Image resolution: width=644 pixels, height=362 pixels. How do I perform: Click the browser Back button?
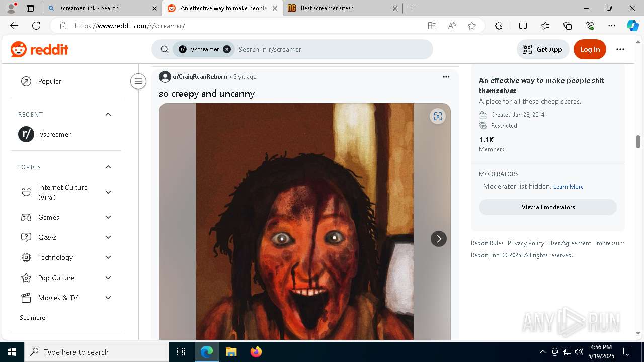pyautogui.click(x=14, y=26)
